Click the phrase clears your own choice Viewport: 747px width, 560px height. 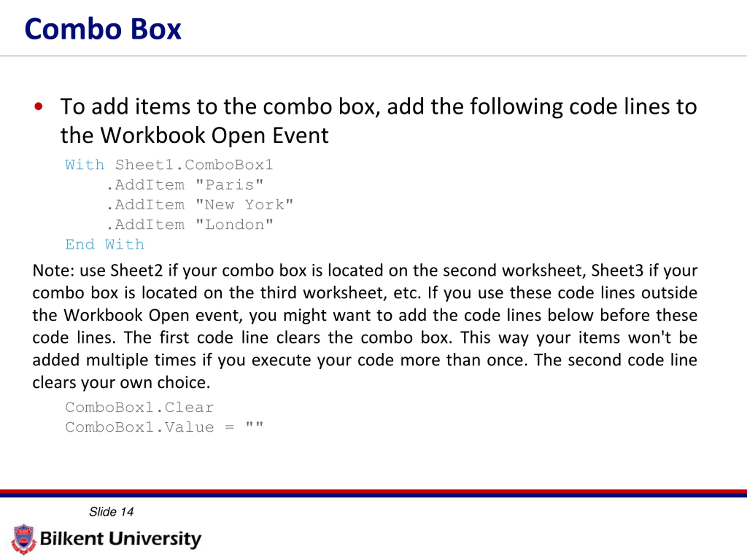pyautogui.click(x=121, y=383)
